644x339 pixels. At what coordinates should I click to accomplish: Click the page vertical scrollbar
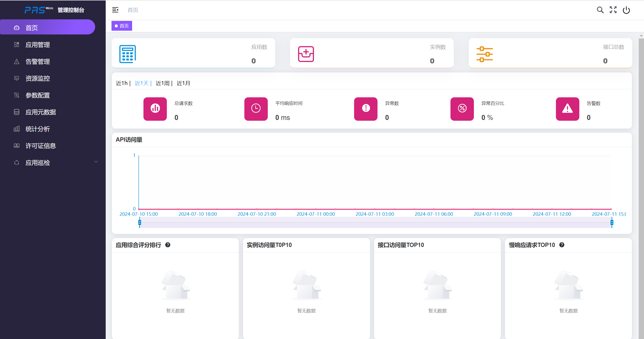(x=641, y=176)
